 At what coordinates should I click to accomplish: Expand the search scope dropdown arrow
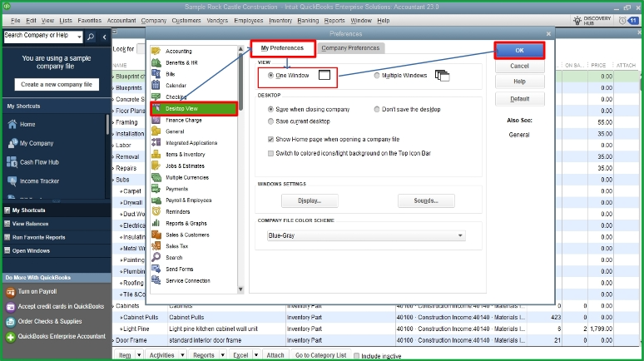[x=79, y=37]
